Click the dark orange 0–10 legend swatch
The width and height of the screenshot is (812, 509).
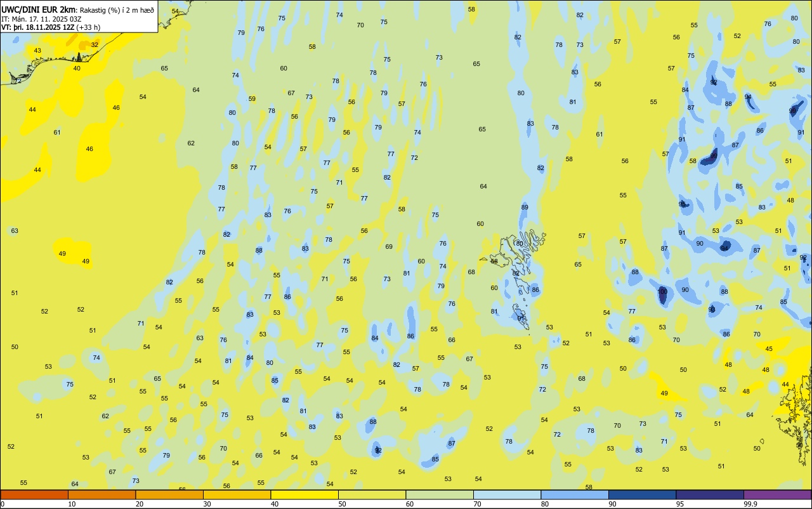(x=34, y=494)
